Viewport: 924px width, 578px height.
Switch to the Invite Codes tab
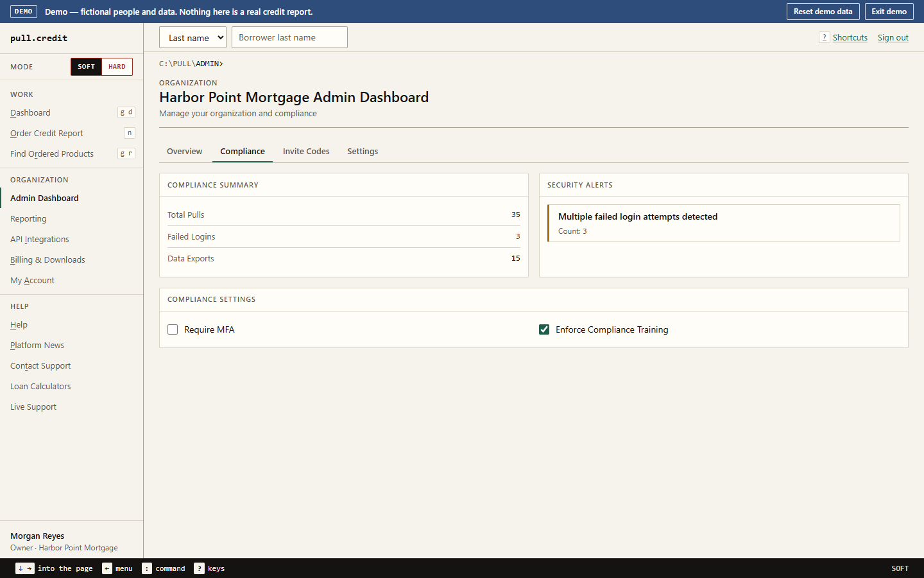[x=306, y=152]
